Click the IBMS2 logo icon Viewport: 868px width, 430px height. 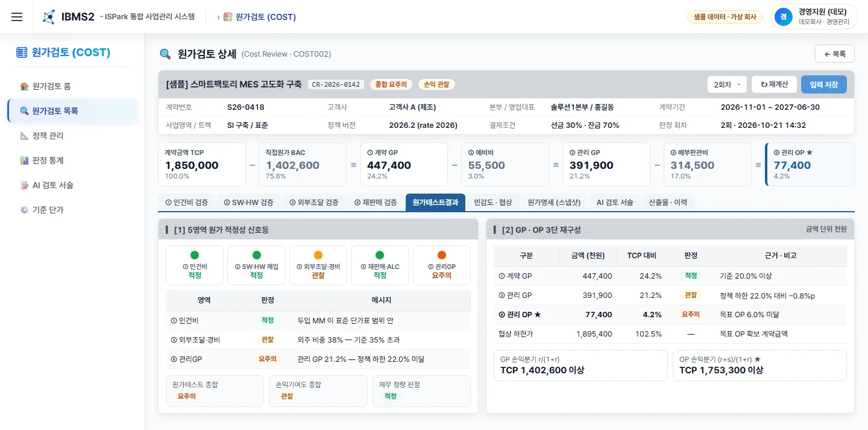coord(49,17)
